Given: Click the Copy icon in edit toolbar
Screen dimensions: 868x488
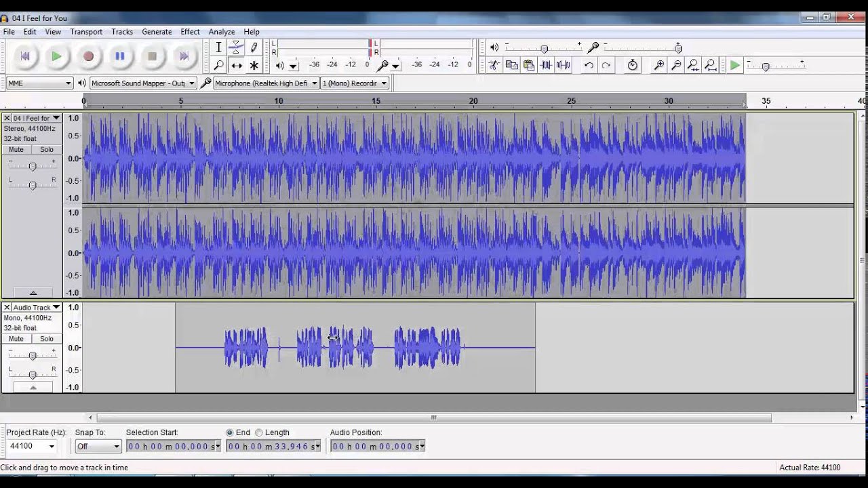Looking at the screenshot, I should click(x=511, y=65).
